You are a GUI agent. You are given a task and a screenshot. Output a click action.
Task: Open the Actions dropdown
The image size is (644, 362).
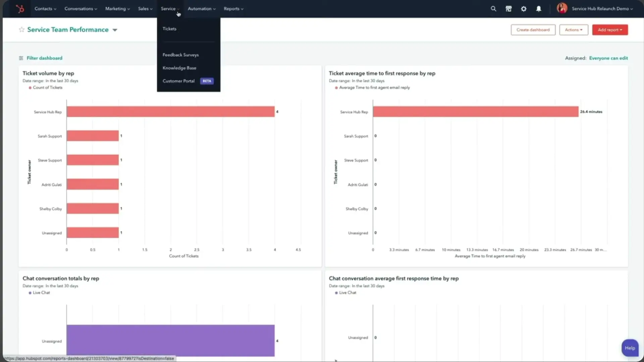coord(573,30)
